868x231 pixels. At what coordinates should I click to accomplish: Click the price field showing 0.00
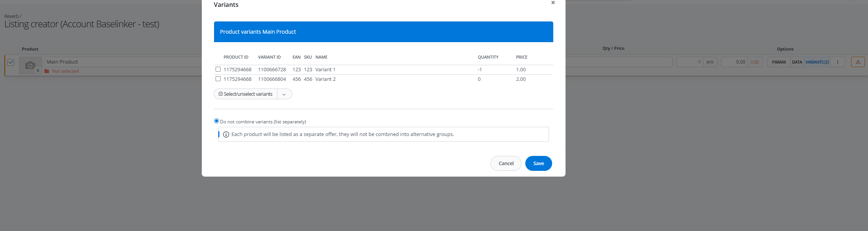[734, 62]
